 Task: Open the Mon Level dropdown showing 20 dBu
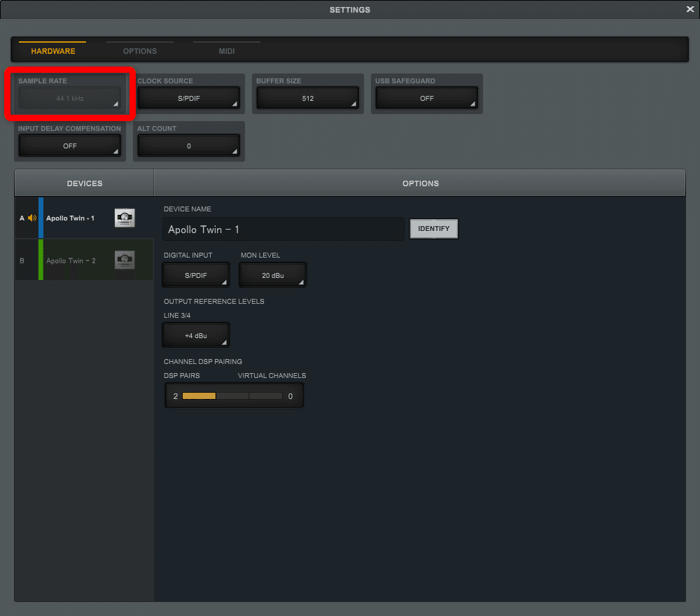point(273,275)
